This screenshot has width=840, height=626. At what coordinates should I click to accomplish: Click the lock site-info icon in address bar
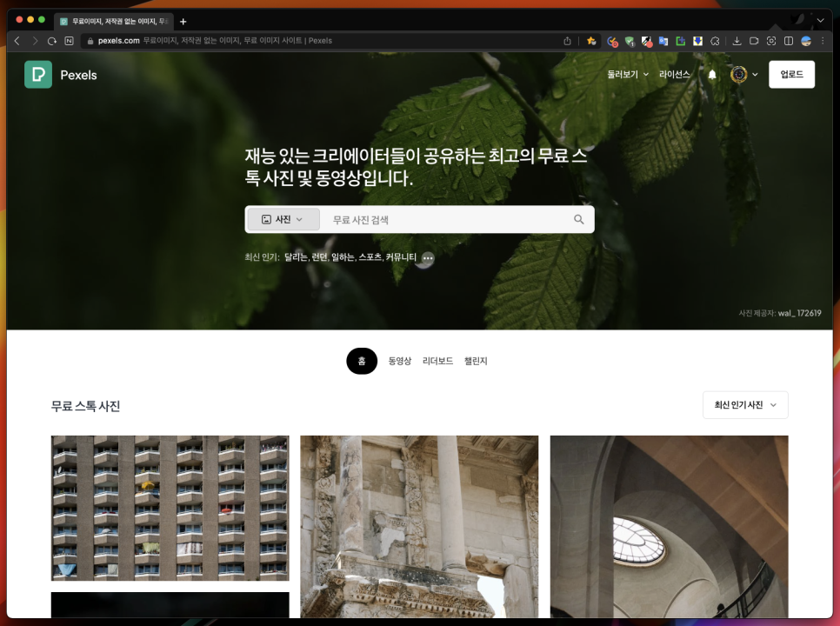pyautogui.click(x=90, y=41)
